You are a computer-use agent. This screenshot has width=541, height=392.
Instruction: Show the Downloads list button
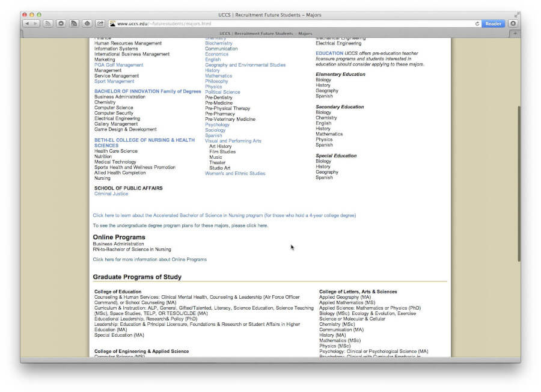(513, 23)
